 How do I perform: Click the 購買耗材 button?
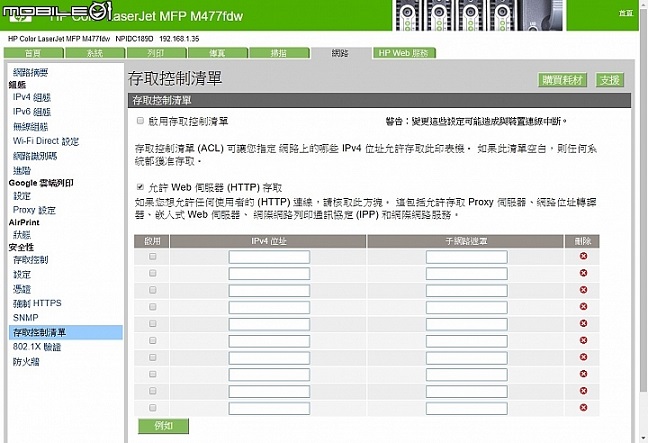pyautogui.click(x=562, y=80)
